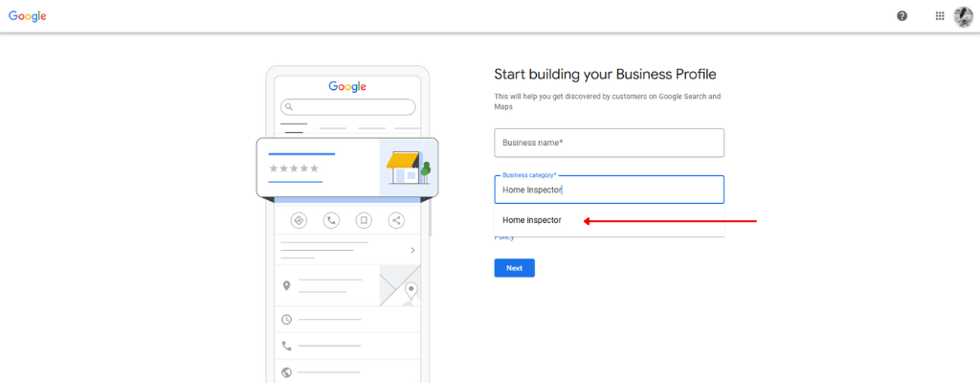The height and width of the screenshot is (383, 980).
Task: Click the bookmark save icon in mockup
Action: point(364,220)
